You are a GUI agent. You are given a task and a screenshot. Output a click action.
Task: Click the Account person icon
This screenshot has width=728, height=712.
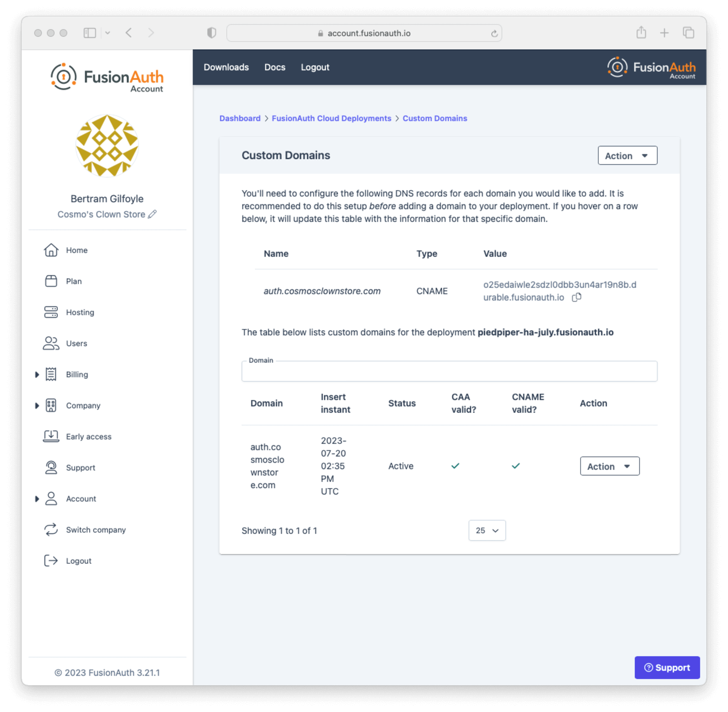51,499
